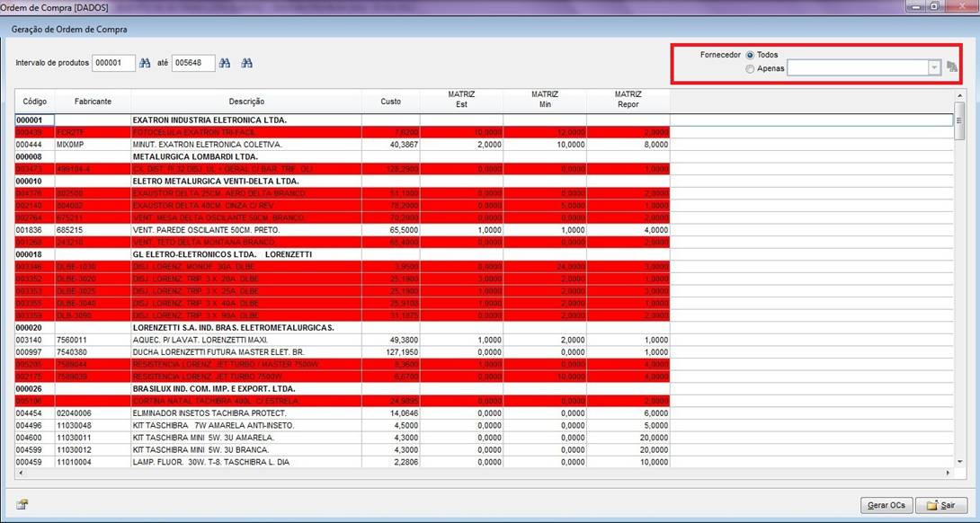Viewport: 980px width, 523px height.
Task: Click the MATRIZ Repor column header
Action: 628,102
